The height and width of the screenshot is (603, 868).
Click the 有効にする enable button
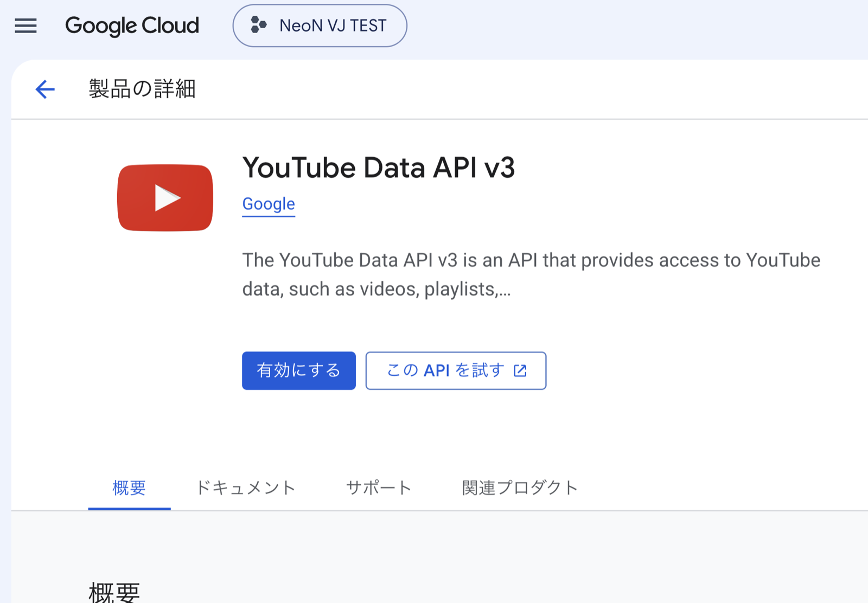pos(299,370)
